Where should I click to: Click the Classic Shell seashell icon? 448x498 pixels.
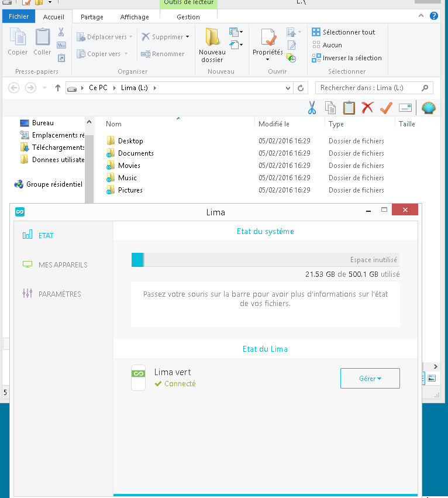(429, 108)
